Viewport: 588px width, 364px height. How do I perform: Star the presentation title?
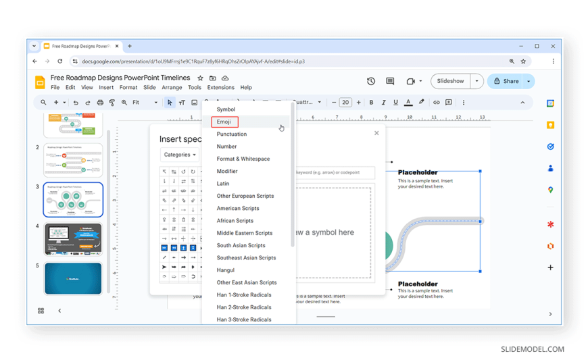[x=200, y=78]
